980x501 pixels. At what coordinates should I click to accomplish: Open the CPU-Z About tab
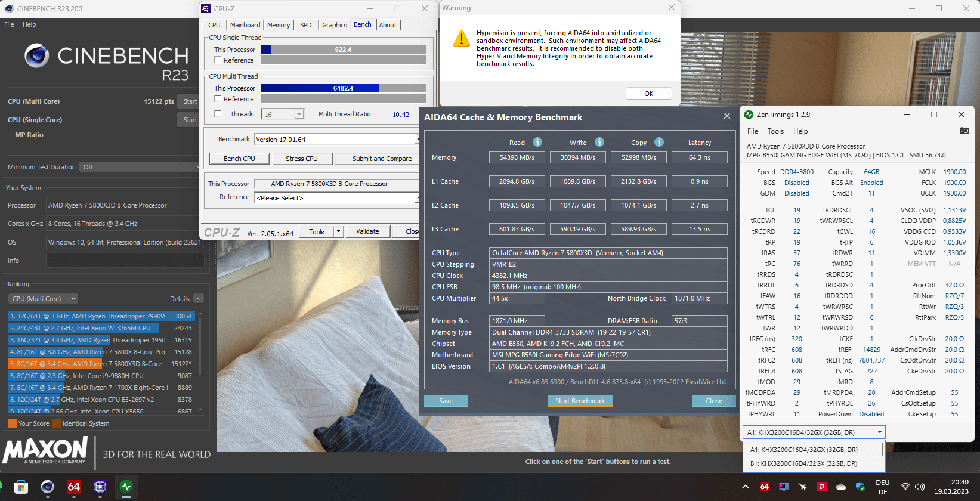click(388, 25)
